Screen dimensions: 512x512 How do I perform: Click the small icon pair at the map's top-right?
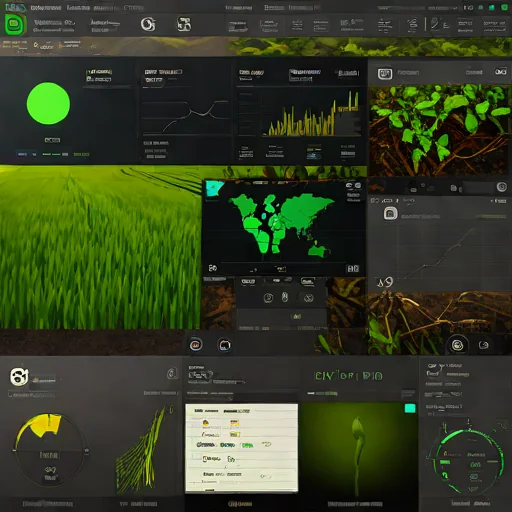coord(354,185)
